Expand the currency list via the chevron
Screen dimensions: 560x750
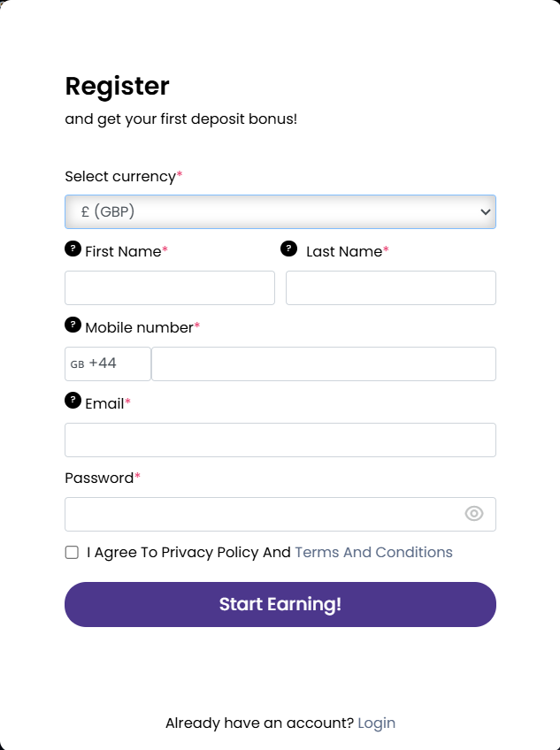485,211
